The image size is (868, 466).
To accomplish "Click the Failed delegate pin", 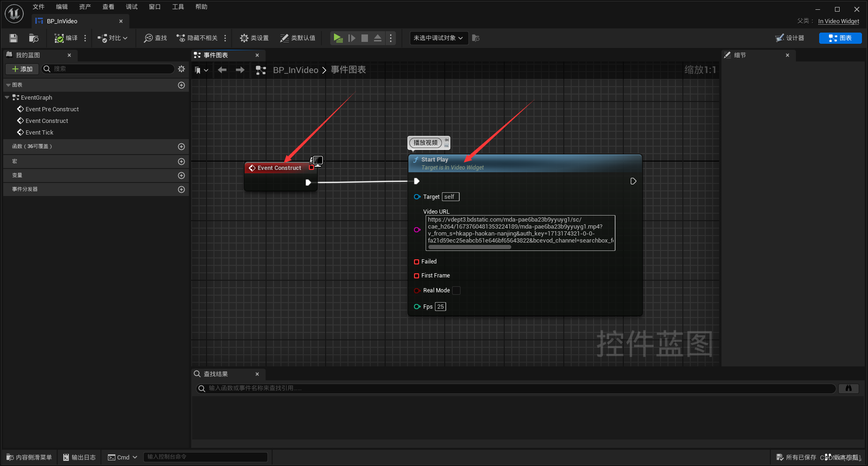I will point(416,262).
